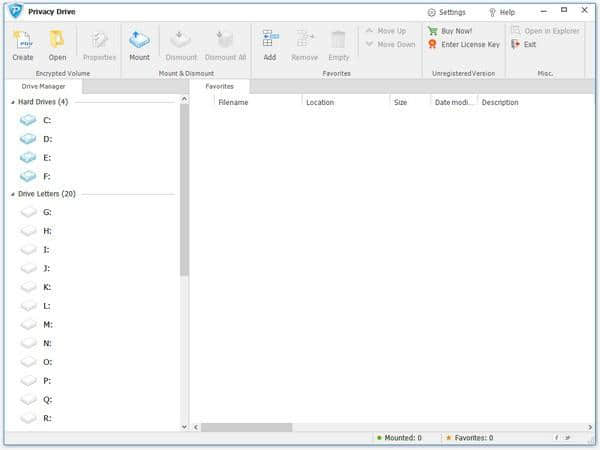Open the Help menu
Screen dimensions: 600x450
pyautogui.click(x=502, y=12)
